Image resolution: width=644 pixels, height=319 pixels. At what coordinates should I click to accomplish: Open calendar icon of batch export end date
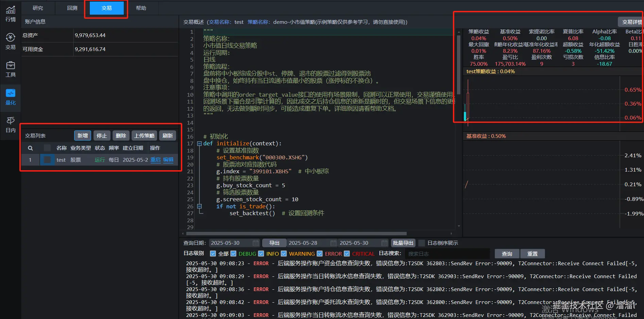click(384, 243)
